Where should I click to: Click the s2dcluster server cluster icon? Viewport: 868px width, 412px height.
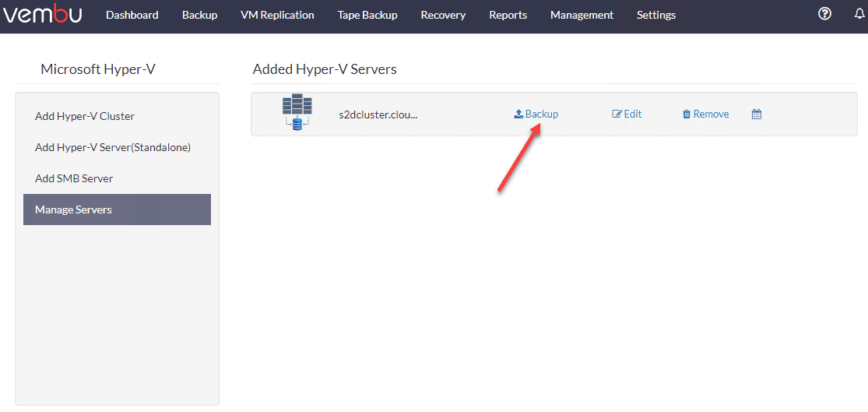click(297, 112)
